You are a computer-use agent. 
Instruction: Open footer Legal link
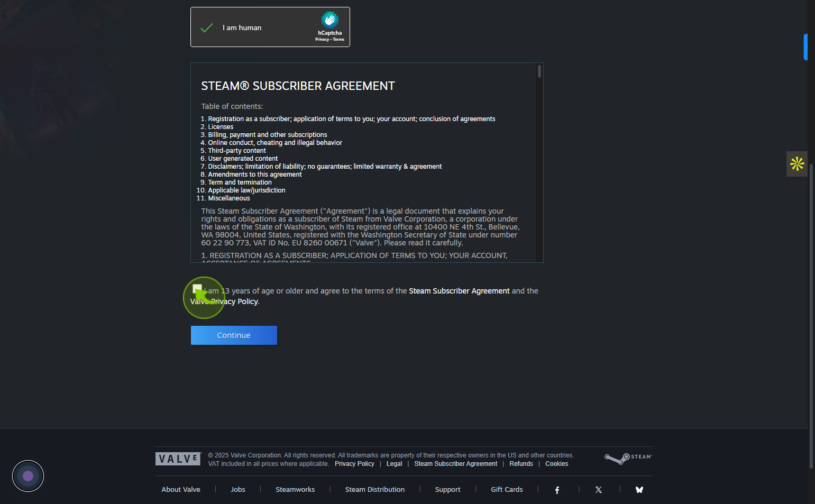[x=394, y=464]
